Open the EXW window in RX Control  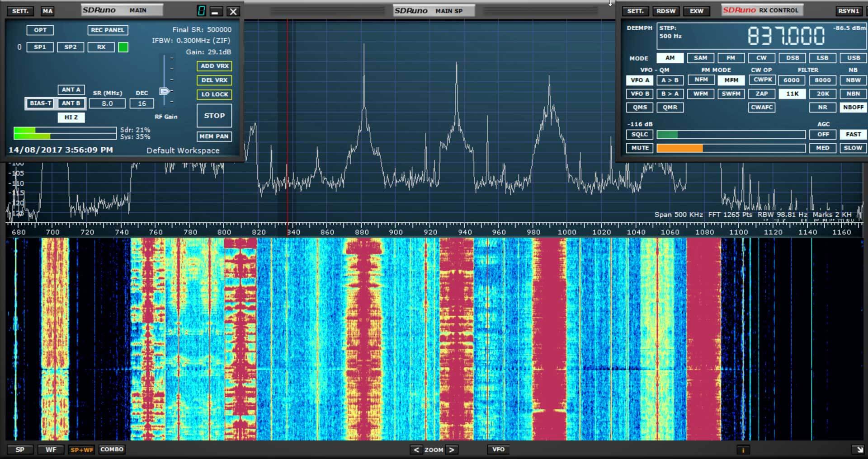[x=697, y=11]
